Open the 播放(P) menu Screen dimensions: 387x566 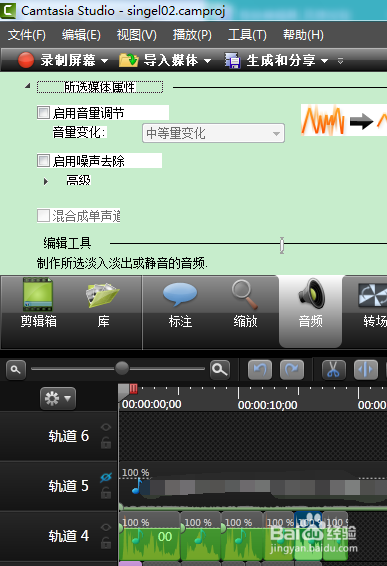pyautogui.click(x=192, y=35)
